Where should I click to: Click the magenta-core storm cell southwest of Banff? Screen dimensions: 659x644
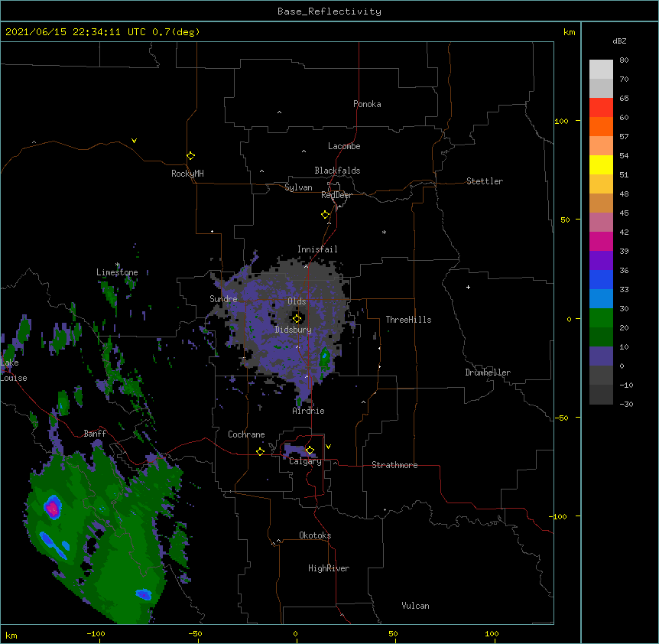[x=53, y=508]
